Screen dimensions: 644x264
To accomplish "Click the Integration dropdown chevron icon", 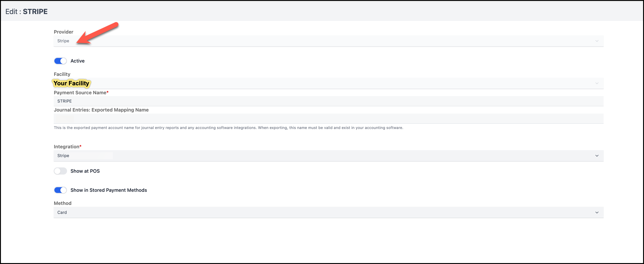I will click(x=597, y=156).
